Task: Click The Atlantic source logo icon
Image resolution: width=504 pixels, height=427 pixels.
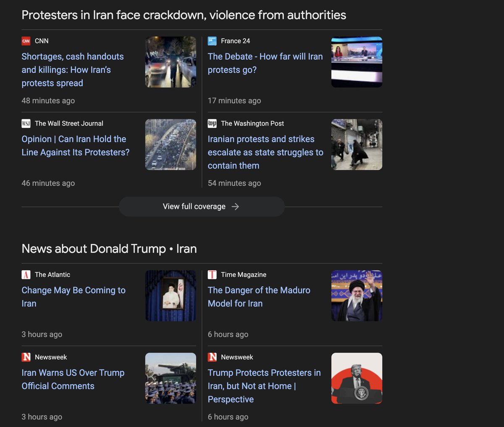Action: click(x=26, y=274)
